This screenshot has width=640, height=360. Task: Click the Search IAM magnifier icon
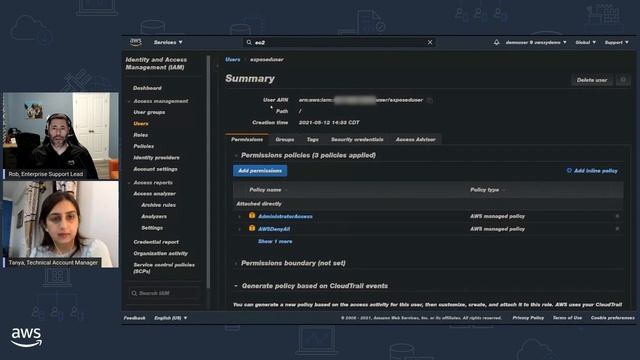[x=134, y=293]
